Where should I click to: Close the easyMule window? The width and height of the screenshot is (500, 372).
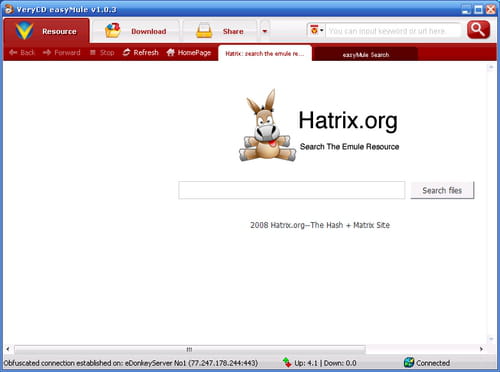click(490, 9)
